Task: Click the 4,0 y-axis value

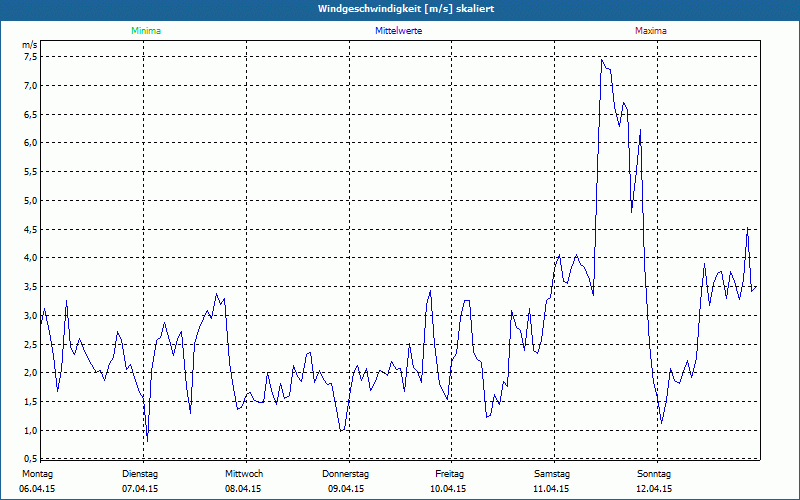Action: click(x=31, y=258)
